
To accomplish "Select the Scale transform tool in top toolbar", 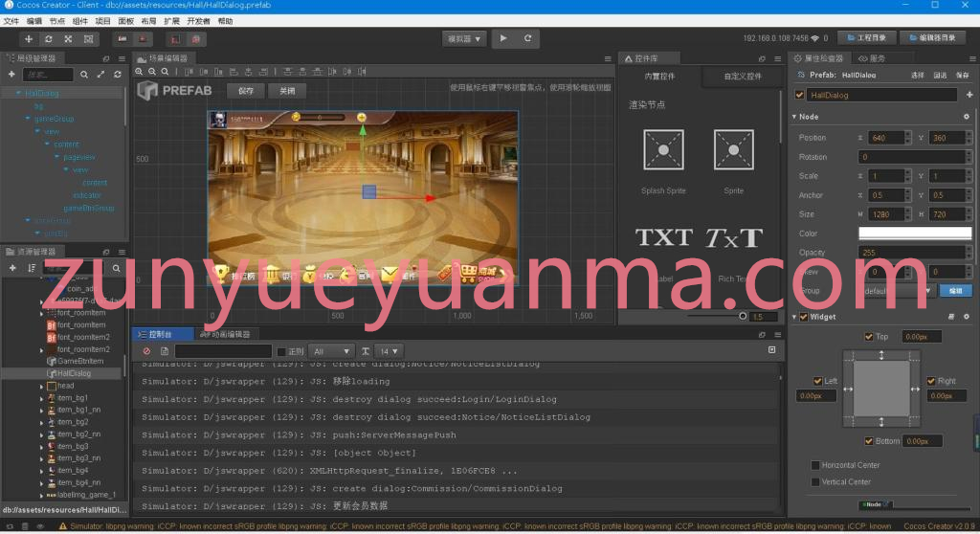I will (x=68, y=39).
